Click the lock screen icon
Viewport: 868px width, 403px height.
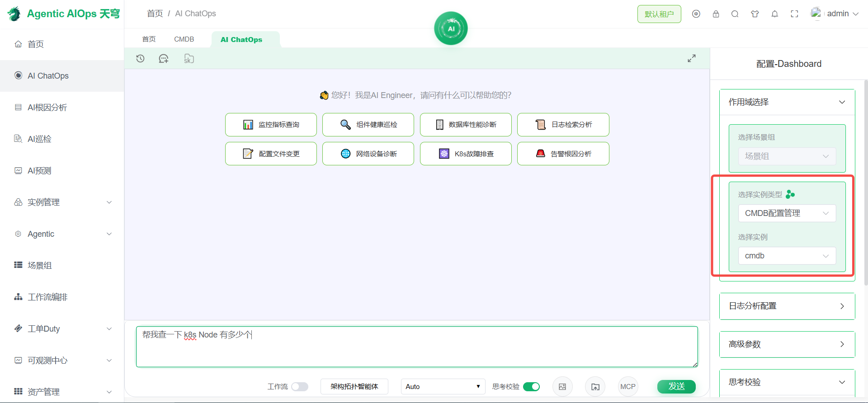716,14
